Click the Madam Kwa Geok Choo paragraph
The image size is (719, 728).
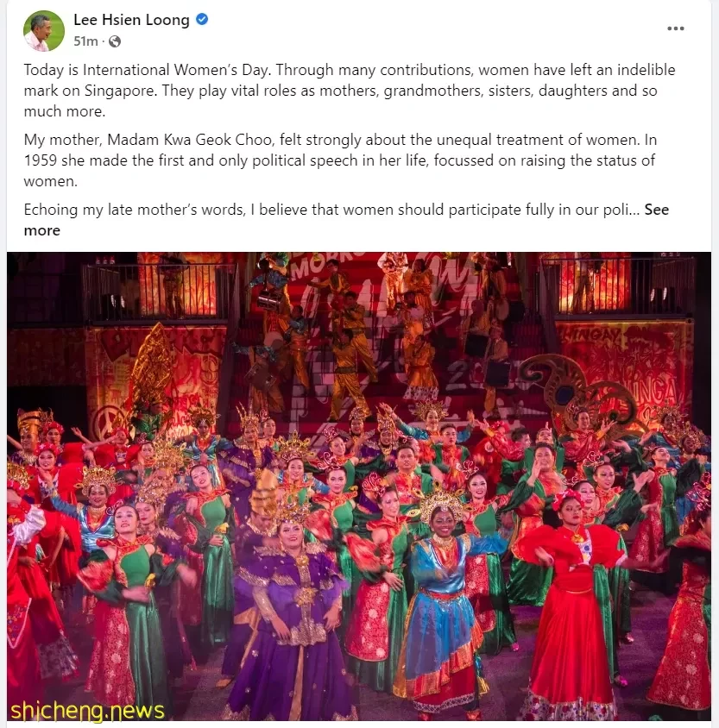click(340, 160)
